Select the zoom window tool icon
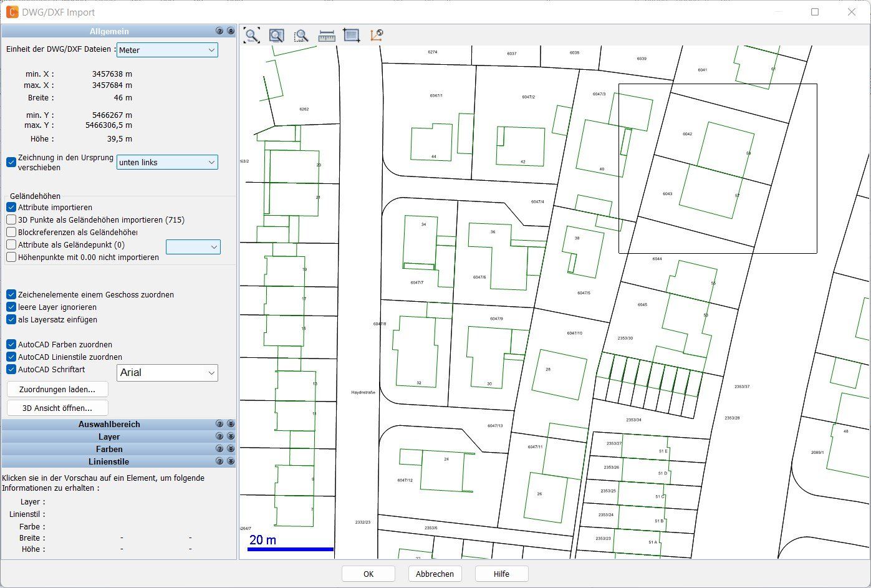 [276, 36]
